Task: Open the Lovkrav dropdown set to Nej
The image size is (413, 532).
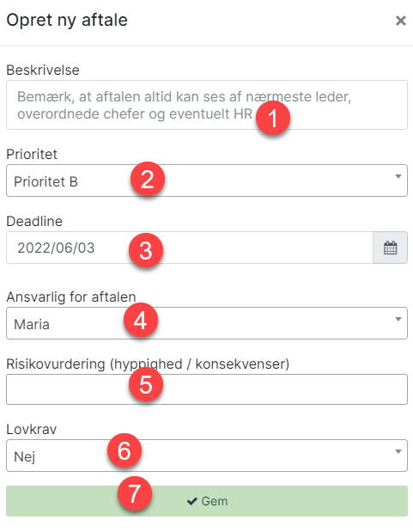Action: [x=207, y=456]
